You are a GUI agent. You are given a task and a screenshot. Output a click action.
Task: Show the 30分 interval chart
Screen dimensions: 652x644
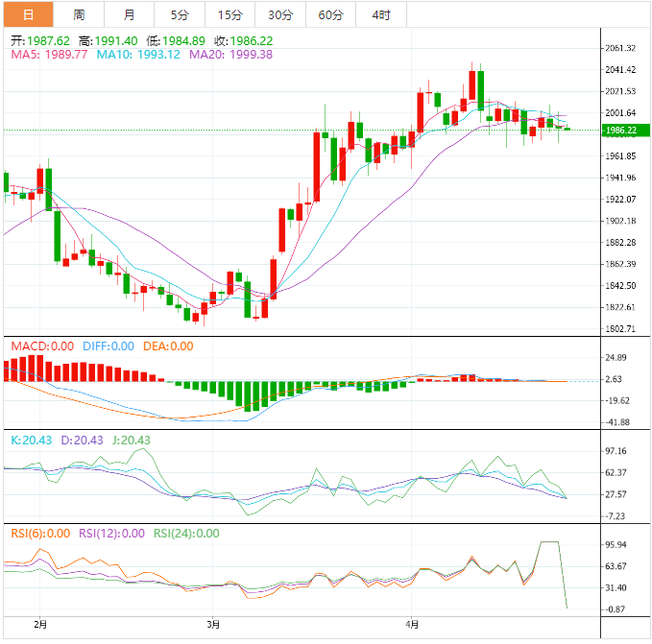point(280,14)
